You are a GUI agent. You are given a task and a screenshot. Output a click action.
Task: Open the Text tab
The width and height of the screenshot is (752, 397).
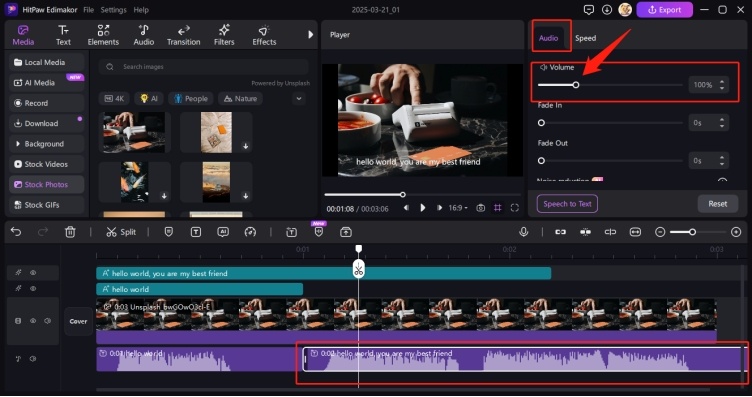(63, 35)
